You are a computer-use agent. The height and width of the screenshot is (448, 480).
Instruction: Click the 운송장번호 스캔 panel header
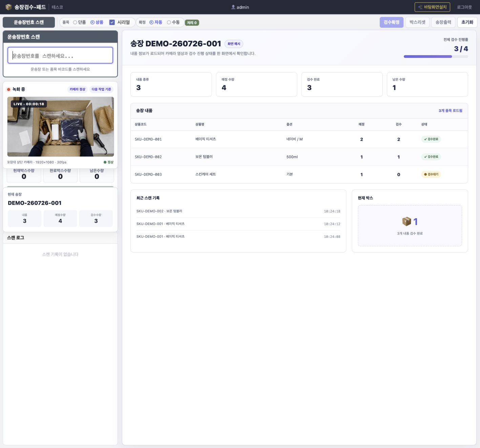60,37
